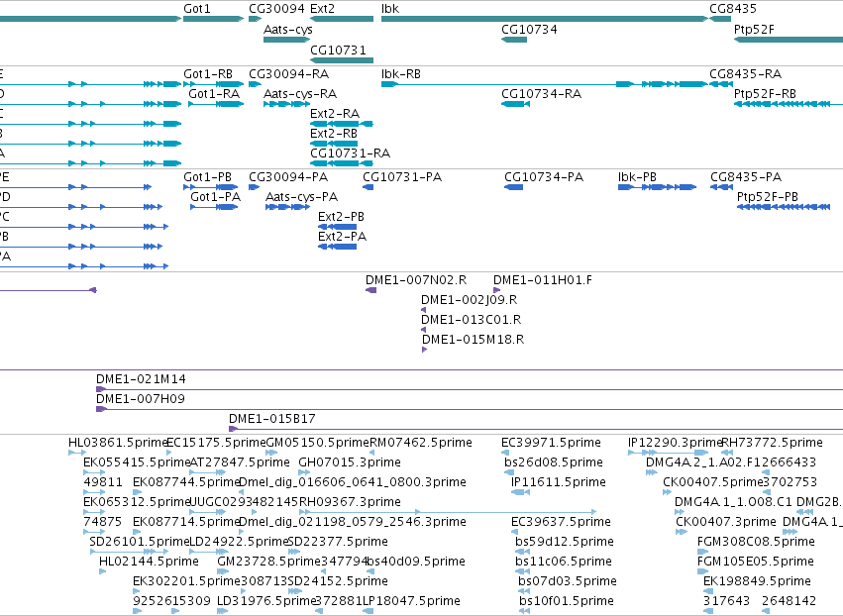Image resolution: width=843 pixels, height=616 pixels.
Task: Select the CG10734-PA protein label
Action: pos(544,177)
